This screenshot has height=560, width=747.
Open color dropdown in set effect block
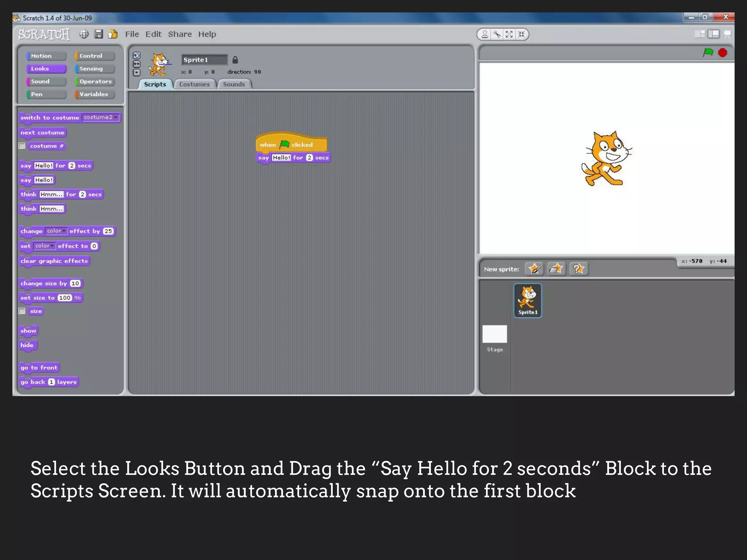point(44,246)
